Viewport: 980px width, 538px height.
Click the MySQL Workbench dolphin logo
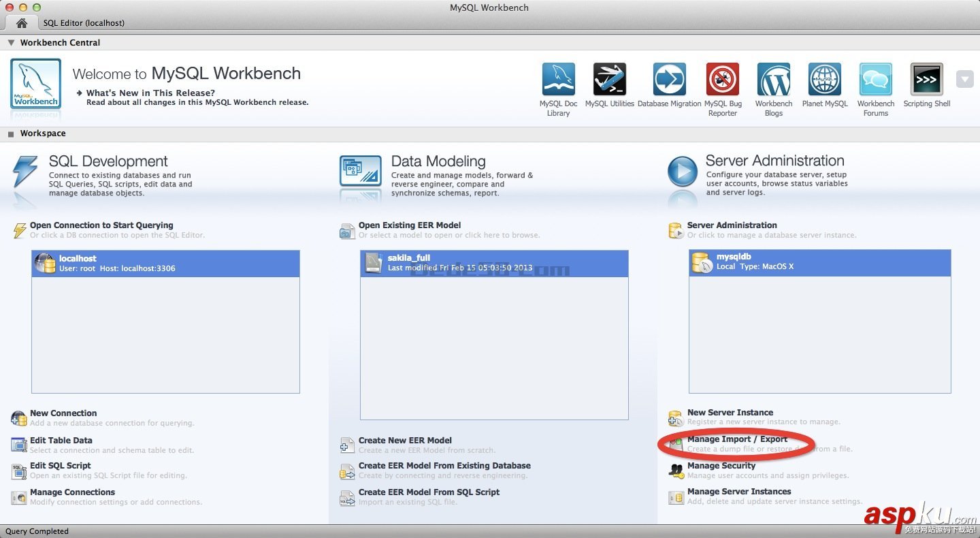tap(35, 84)
